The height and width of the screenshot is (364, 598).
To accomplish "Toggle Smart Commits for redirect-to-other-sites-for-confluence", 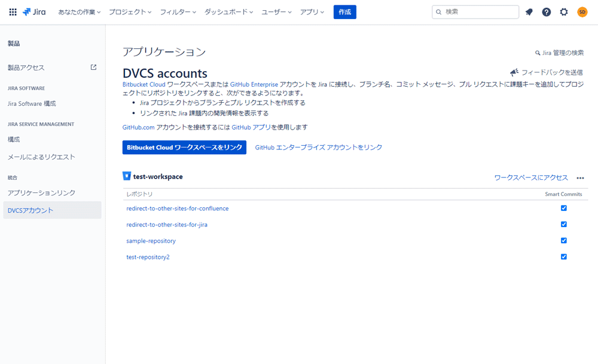I will point(564,208).
